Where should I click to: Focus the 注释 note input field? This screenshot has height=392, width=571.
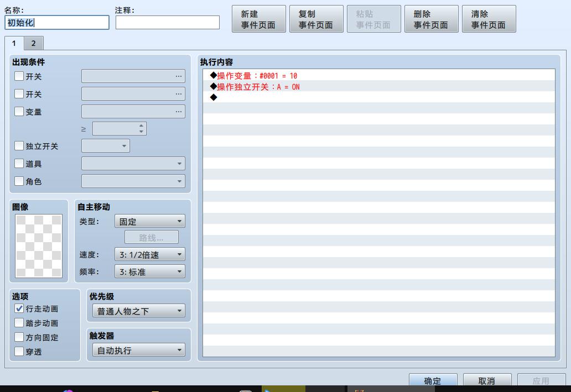point(168,23)
